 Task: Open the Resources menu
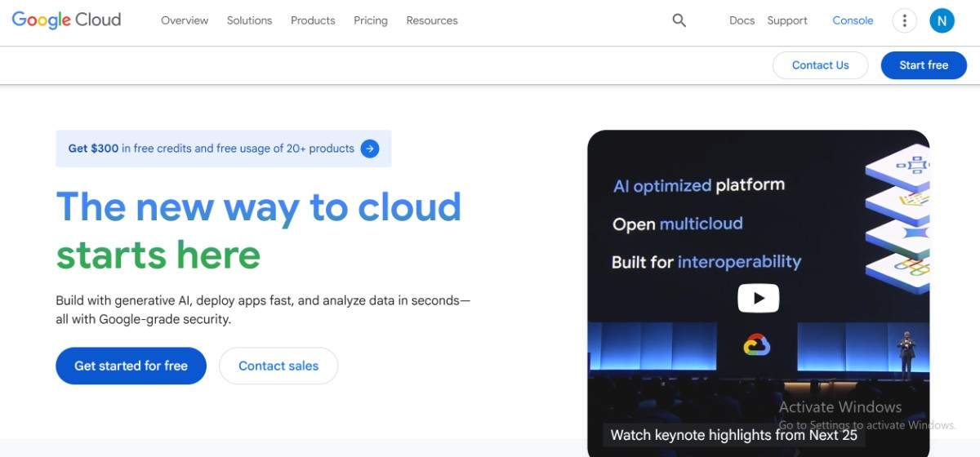pyautogui.click(x=432, y=20)
